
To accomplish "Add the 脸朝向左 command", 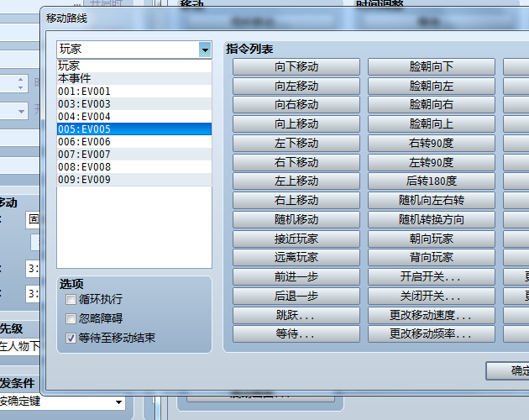I will [x=432, y=86].
